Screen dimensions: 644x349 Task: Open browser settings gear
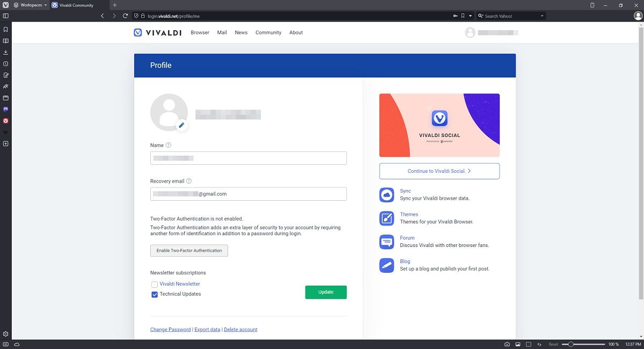(5, 334)
